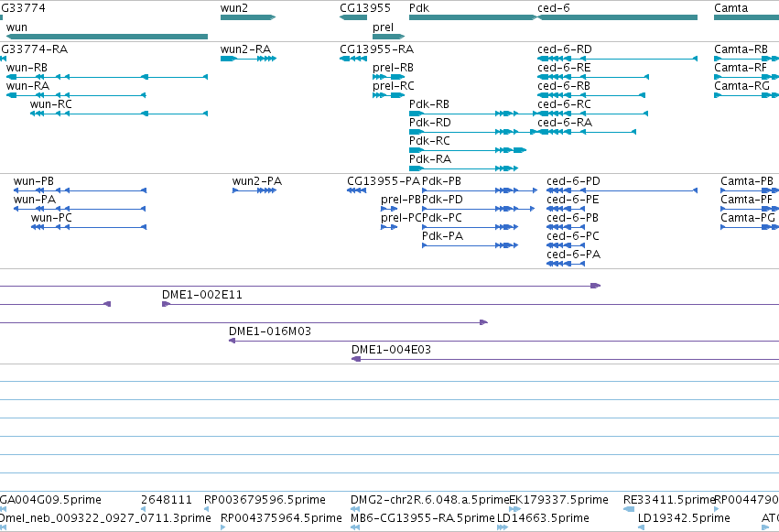Select the DME1-016M03 BAC clone label

point(270,331)
